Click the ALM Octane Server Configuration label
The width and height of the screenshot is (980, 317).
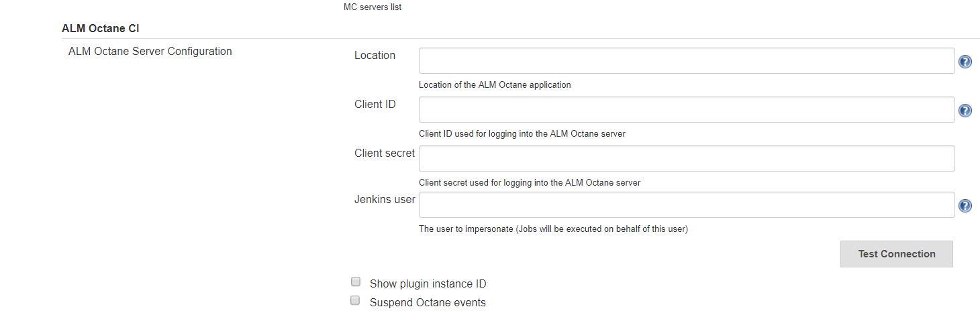click(x=150, y=51)
